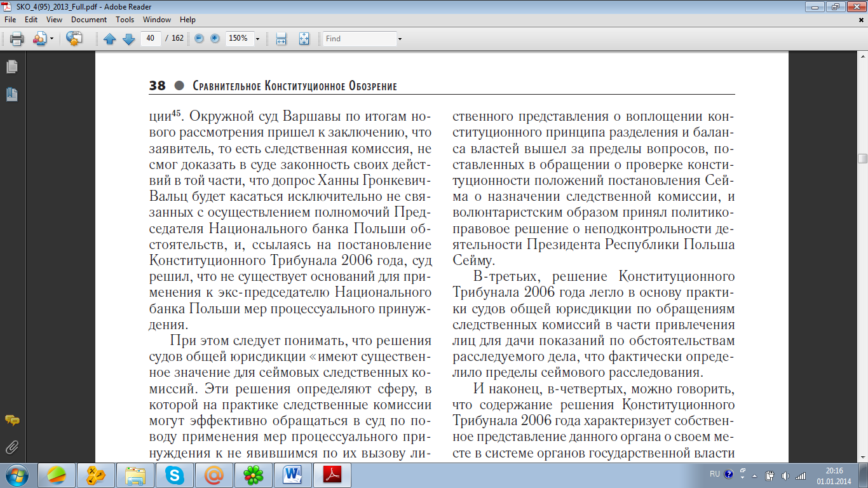Switch to Microsoft Word in taskbar
Screen dimensions: 868x488
coord(293,475)
